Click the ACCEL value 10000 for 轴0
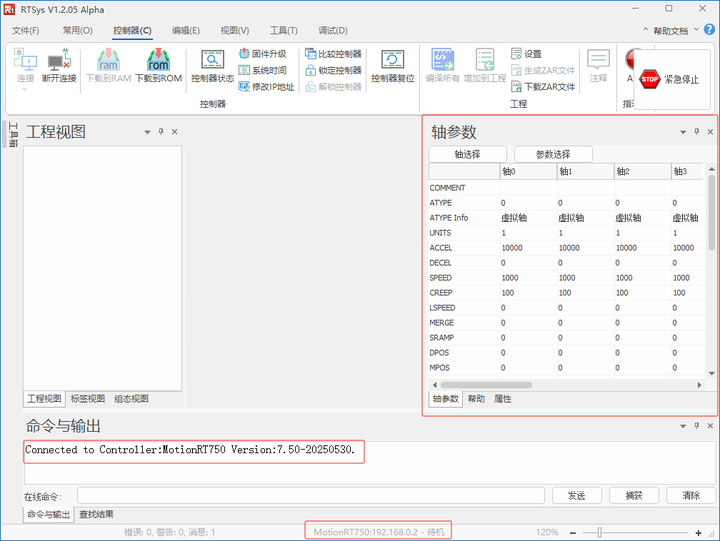The image size is (720, 541). [x=512, y=248]
